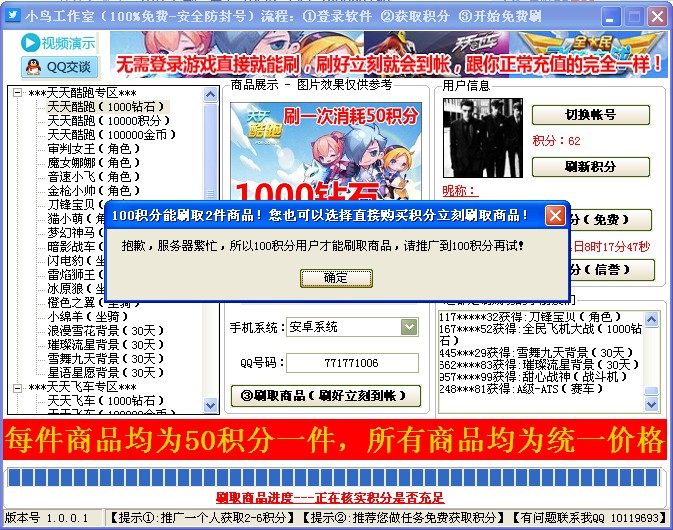Click log row 957****99获得:甜心战神

533,377
